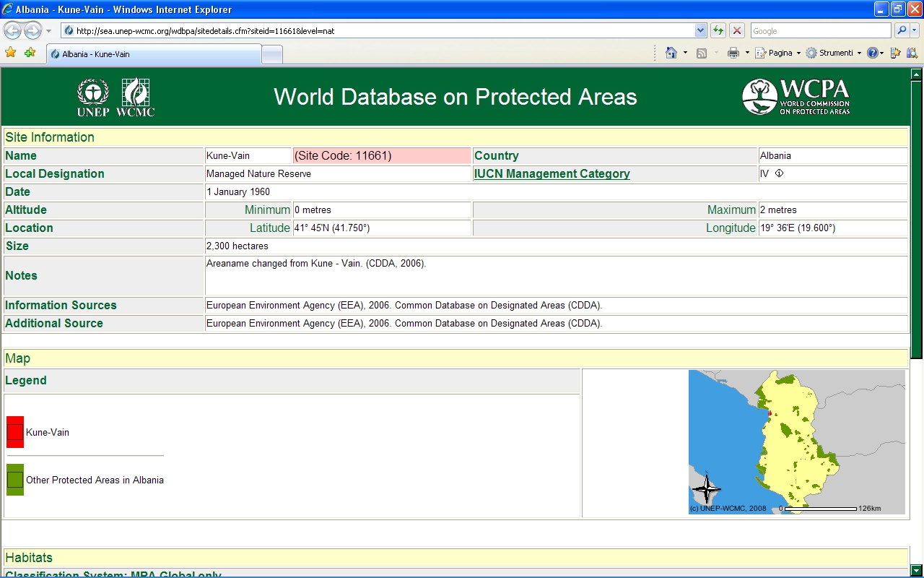This screenshot has height=578, width=924.
Task: Expand the Home button dropdown arrow
Action: pyautogui.click(x=685, y=53)
